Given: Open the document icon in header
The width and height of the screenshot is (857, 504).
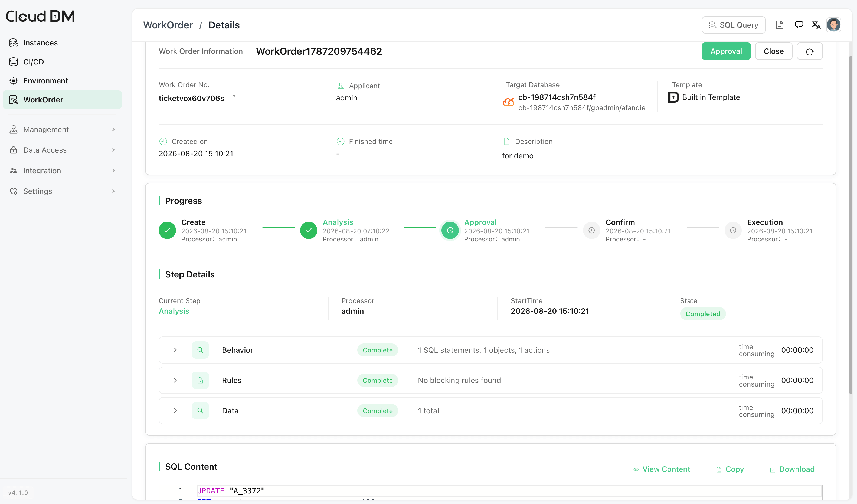Looking at the screenshot, I should [x=780, y=25].
